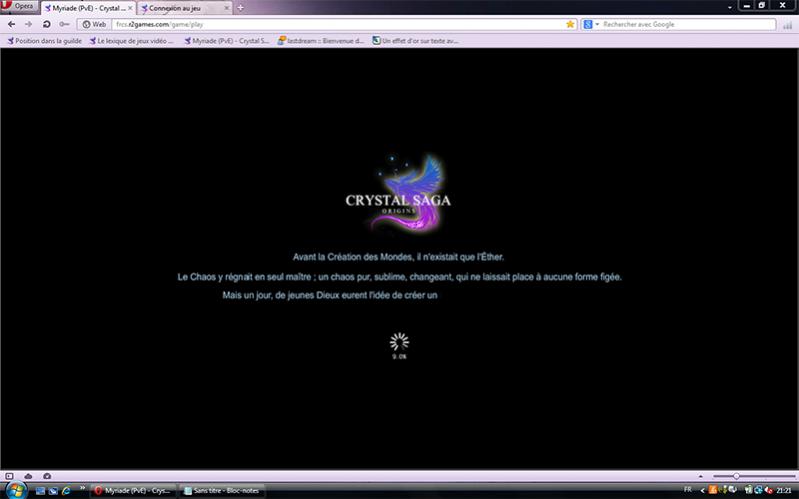Click the Crystal Saga Origins logo
Image resolution: width=799 pixels, height=499 pixels.
pyautogui.click(x=398, y=195)
